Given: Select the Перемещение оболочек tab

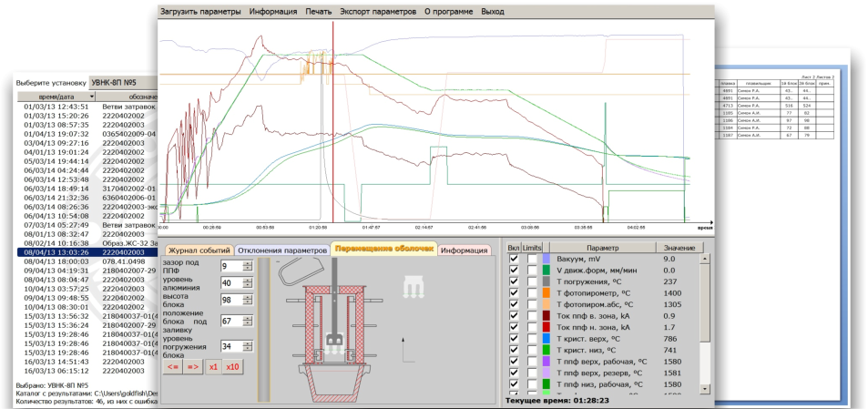Looking at the screenshot, I should point(384,249).
